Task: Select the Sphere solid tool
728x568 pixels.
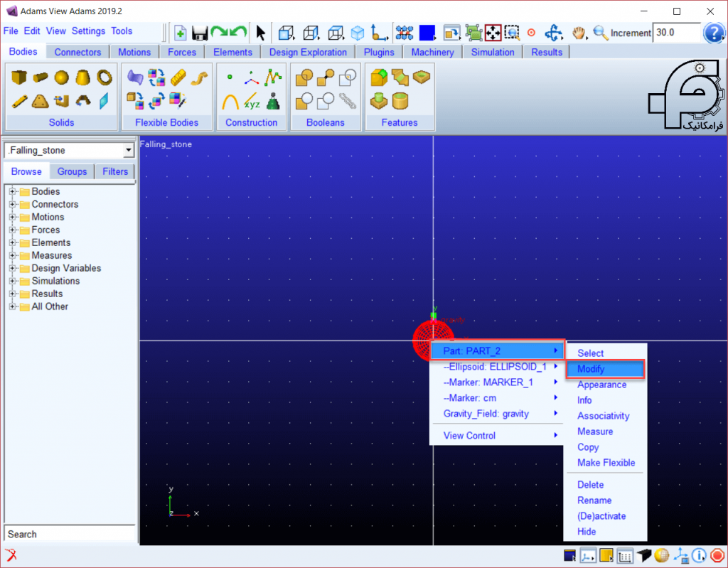Action: point(61,77)
